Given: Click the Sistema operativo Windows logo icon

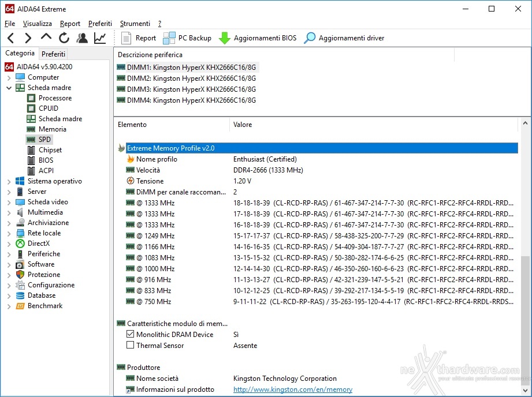Looking at the screenshot, I should (20, 181).
